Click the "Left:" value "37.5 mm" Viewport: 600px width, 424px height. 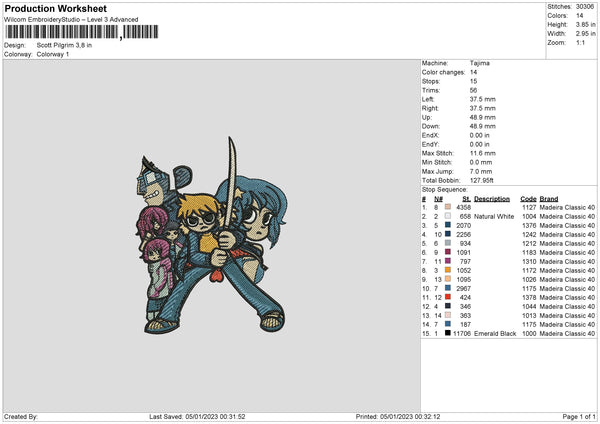click(483, 99)
